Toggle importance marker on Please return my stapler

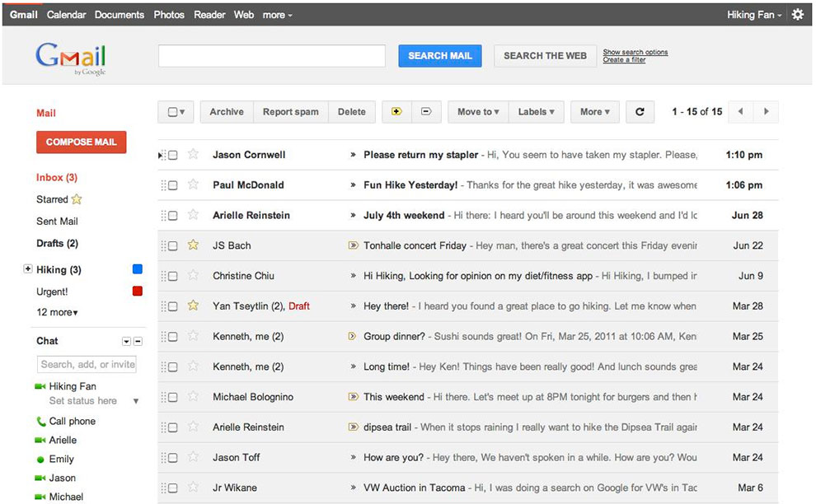(x=354, y=155)
